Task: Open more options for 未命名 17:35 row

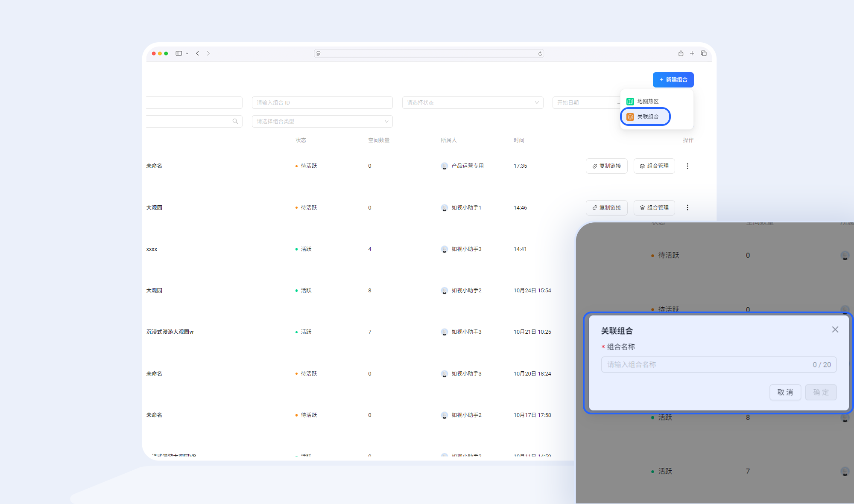Action: pos(687,166)
